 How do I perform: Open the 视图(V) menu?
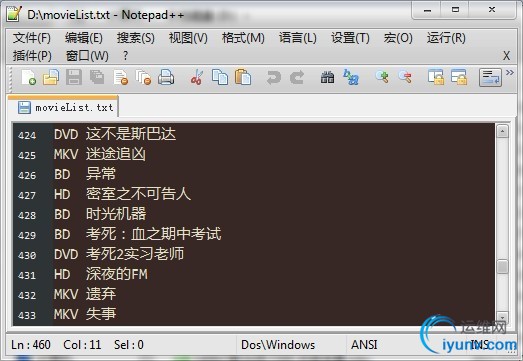coord(188,38)
